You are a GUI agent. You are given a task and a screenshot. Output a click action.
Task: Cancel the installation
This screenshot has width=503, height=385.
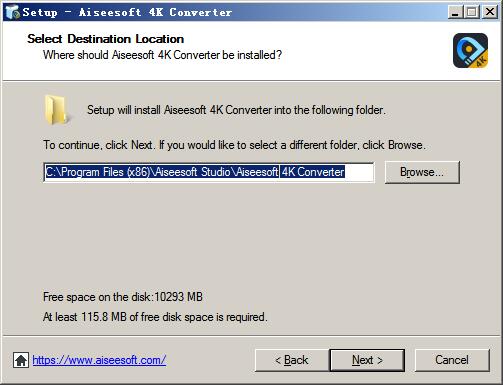452,360
